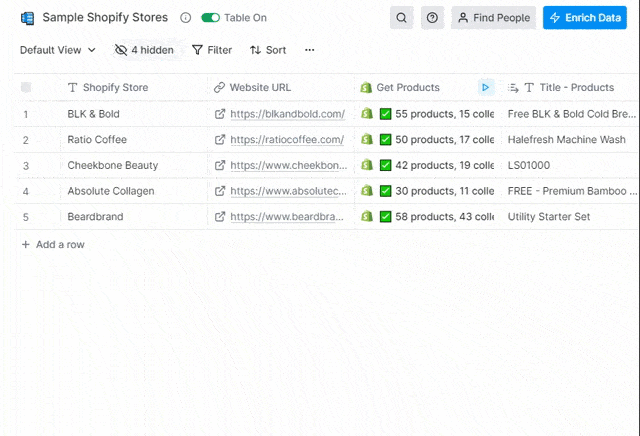Select the Halefresh Machine Wash cell
640x436 pixels.
[x=571, y=140]
